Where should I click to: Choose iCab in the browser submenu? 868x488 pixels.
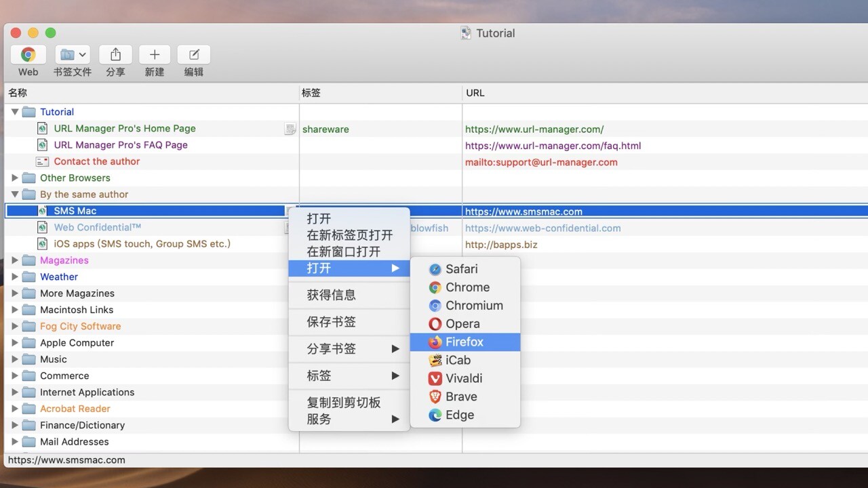[x=465, y=361]
